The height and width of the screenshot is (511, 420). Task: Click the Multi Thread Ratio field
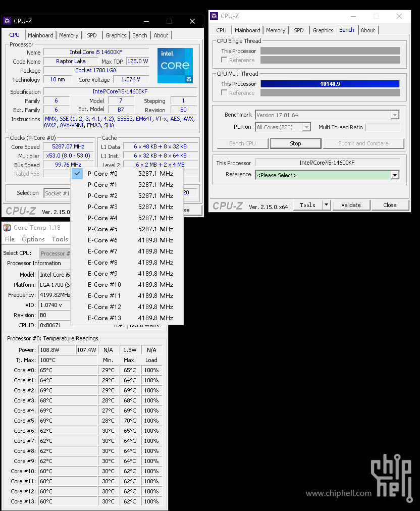click(383, 127)
